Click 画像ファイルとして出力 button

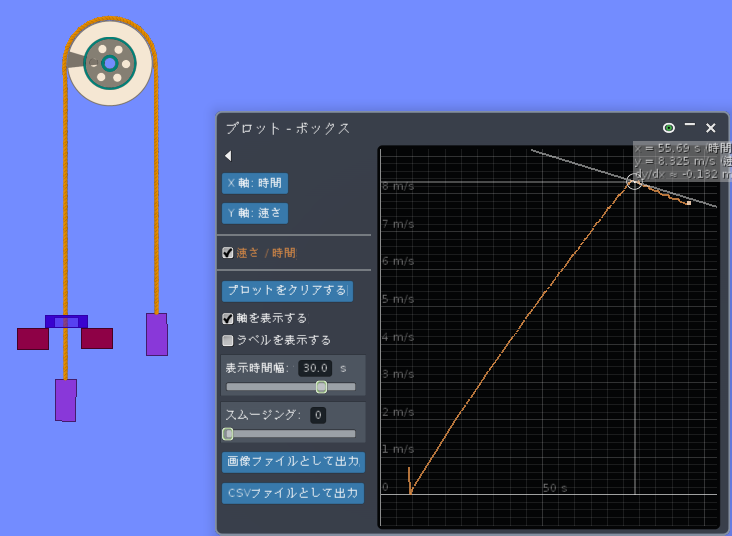[293, 462]
